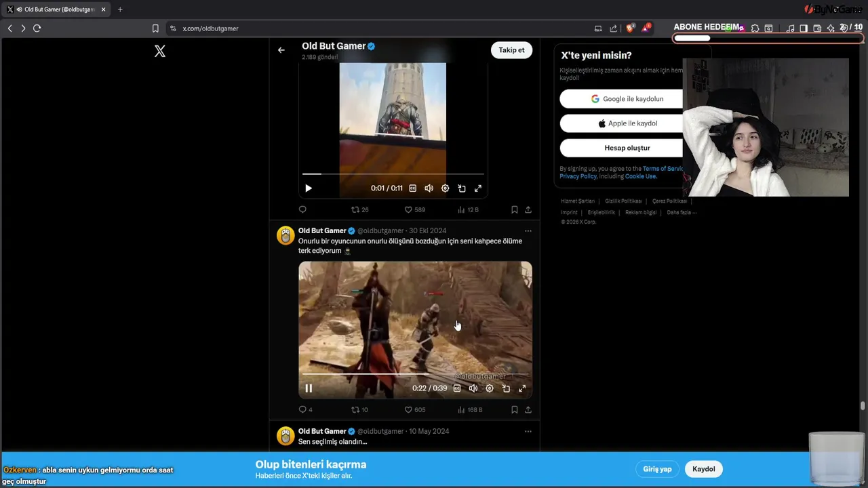The height and width of the screenshot is (488, 868).
Task: Open the Privacy Policy link
Action: point(578,176)
